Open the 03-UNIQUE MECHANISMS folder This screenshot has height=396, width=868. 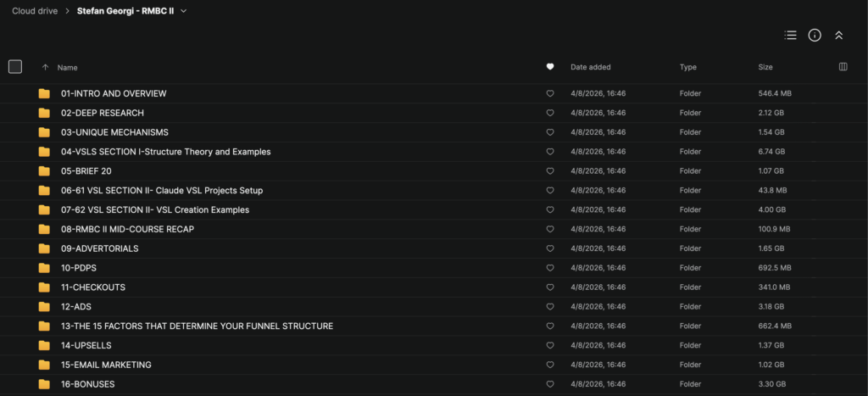(114, 132)
